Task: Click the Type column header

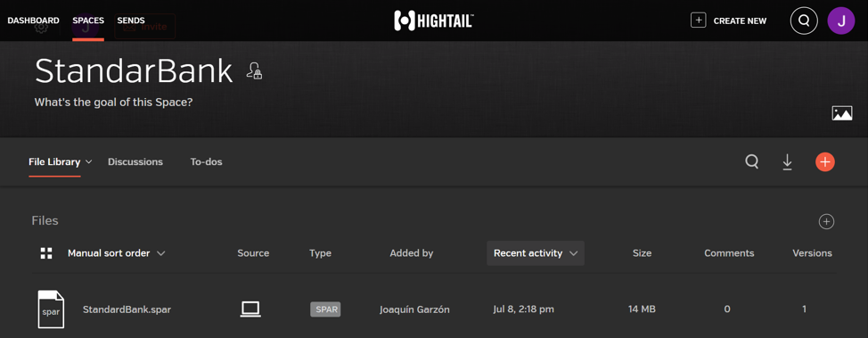Action: coord(320,253)
